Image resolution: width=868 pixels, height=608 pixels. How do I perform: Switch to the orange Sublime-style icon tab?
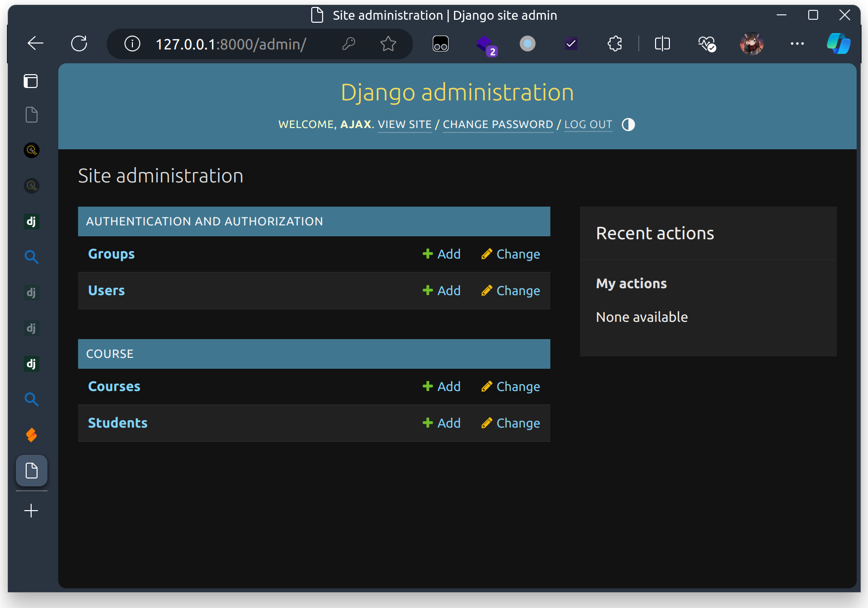32,435
